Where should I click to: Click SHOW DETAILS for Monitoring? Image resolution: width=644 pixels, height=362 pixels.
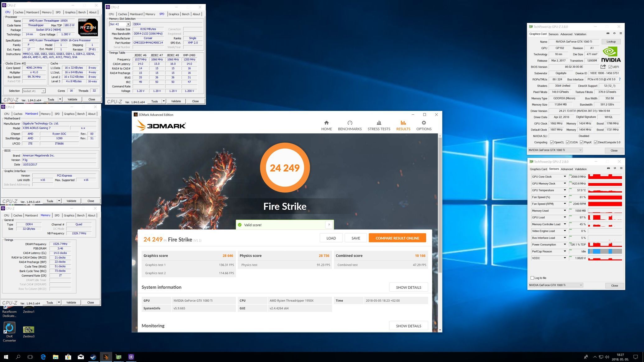[x=408, y=326]
